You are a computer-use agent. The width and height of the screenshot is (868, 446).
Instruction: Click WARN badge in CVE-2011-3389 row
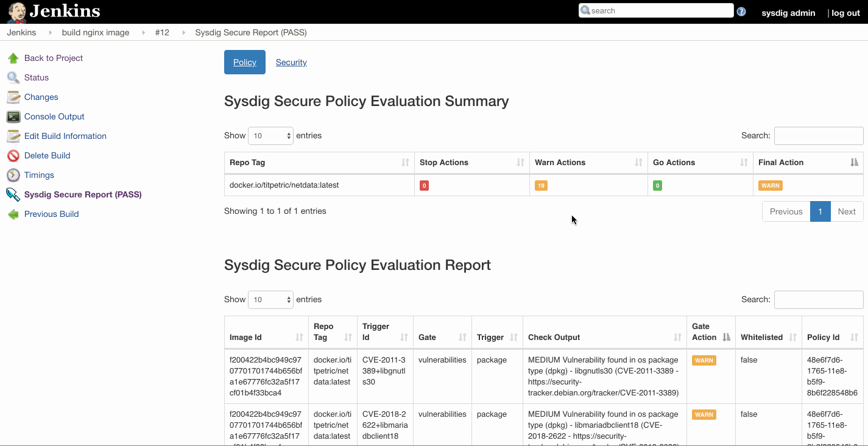[x=704, y=361]
